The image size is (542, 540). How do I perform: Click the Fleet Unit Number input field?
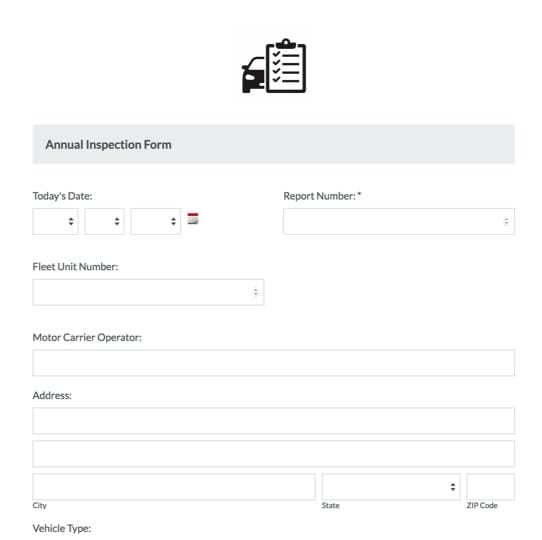tap(148, 292)
